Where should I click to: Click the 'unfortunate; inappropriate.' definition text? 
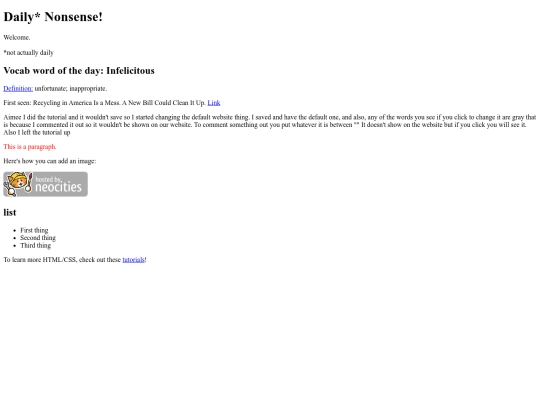pyautogui.click(x=71, y=89)
